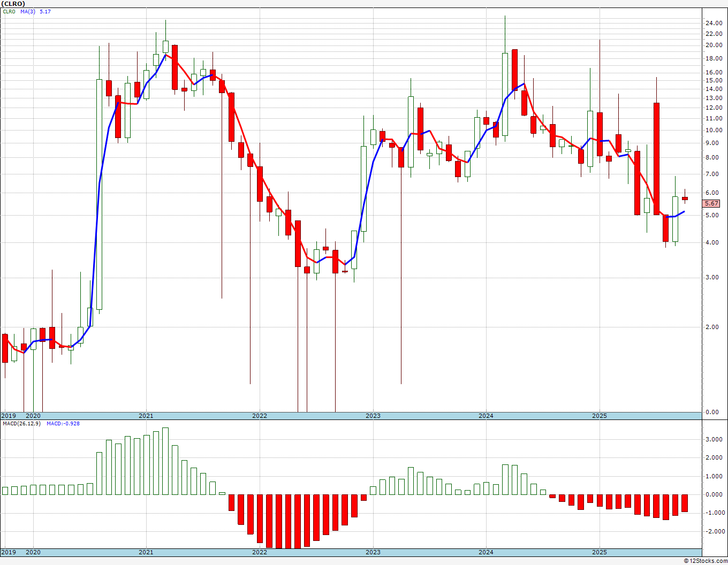Select the MA(3) value 5.17

tap(45, 11)
